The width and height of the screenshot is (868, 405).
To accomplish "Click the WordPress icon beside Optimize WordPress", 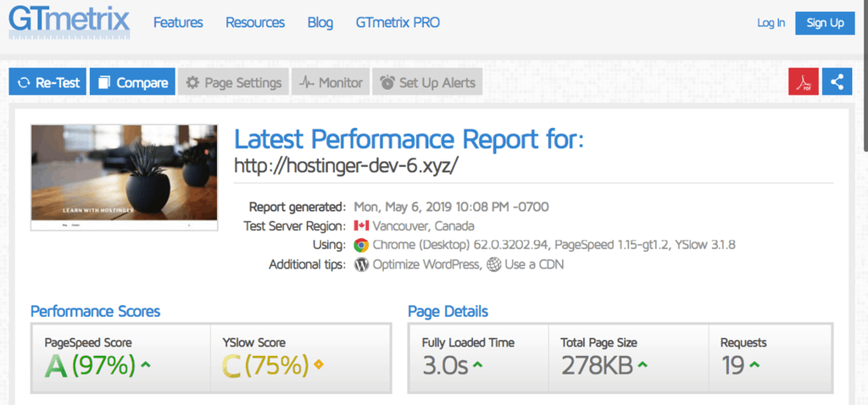I will point(361,264).
